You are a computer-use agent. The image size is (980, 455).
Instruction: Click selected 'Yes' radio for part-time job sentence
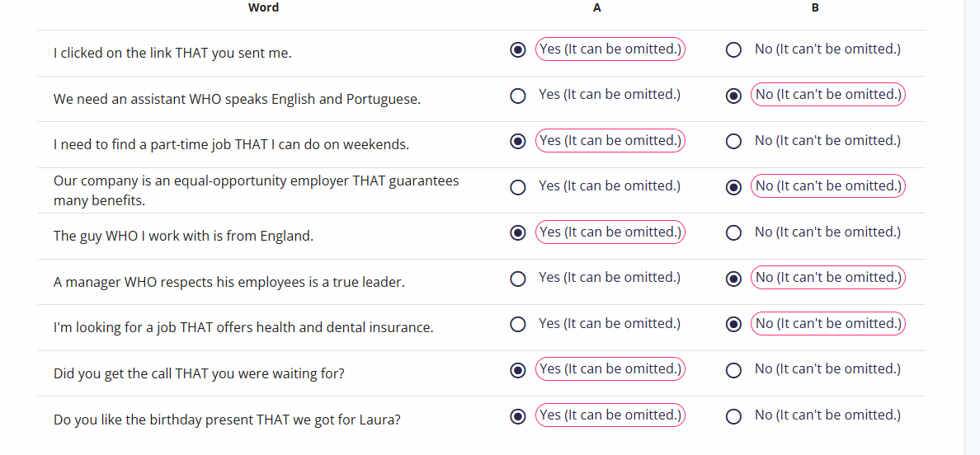click(x=517, y=142)
